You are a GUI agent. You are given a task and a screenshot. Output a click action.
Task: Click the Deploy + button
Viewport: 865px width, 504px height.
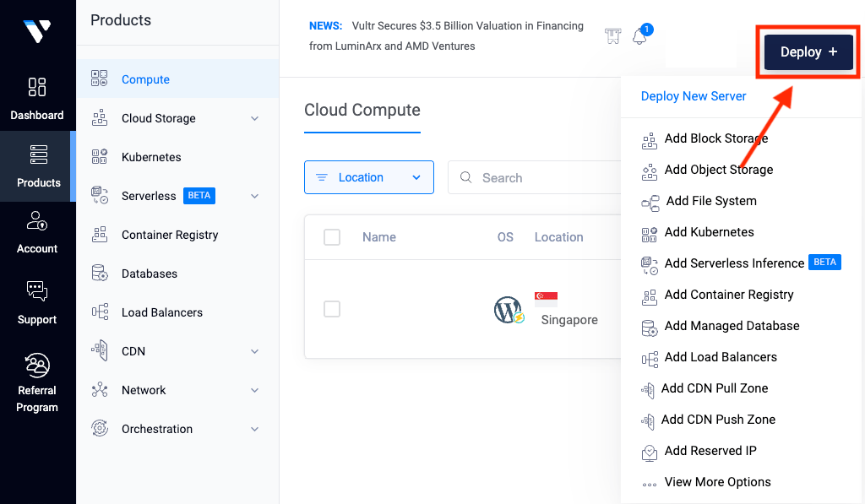pos(808,51)
